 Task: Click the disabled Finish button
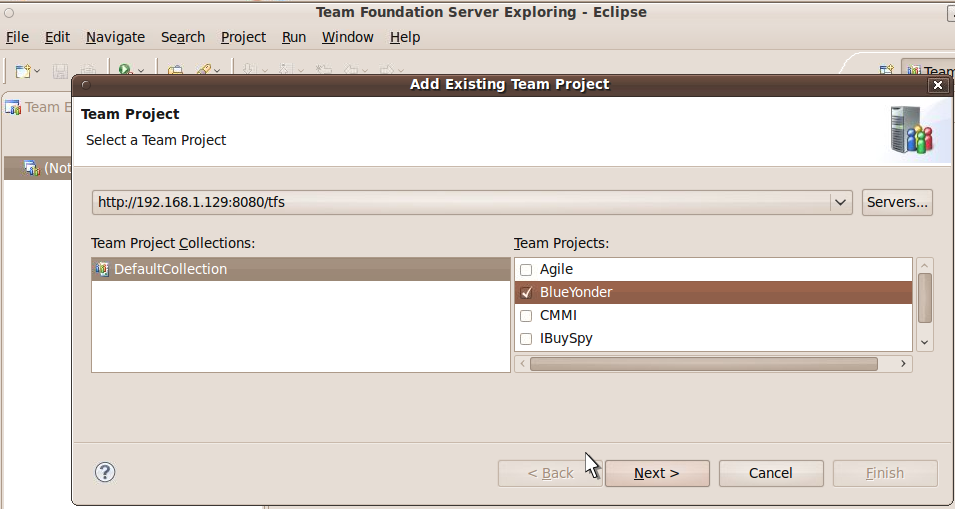coord(885,473)
